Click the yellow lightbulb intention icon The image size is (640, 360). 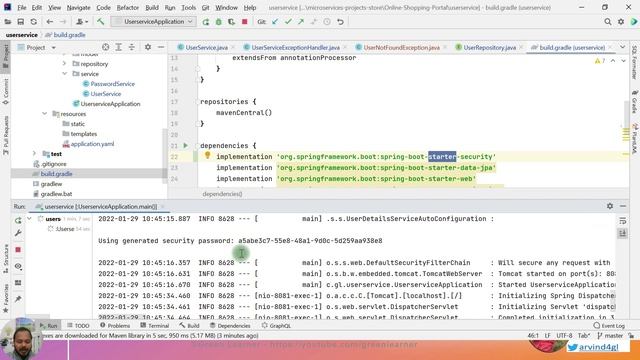tap(207, 155)
